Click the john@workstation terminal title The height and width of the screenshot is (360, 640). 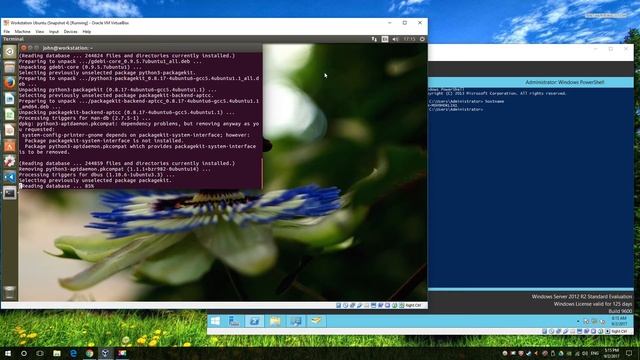(x=67, y=48)
